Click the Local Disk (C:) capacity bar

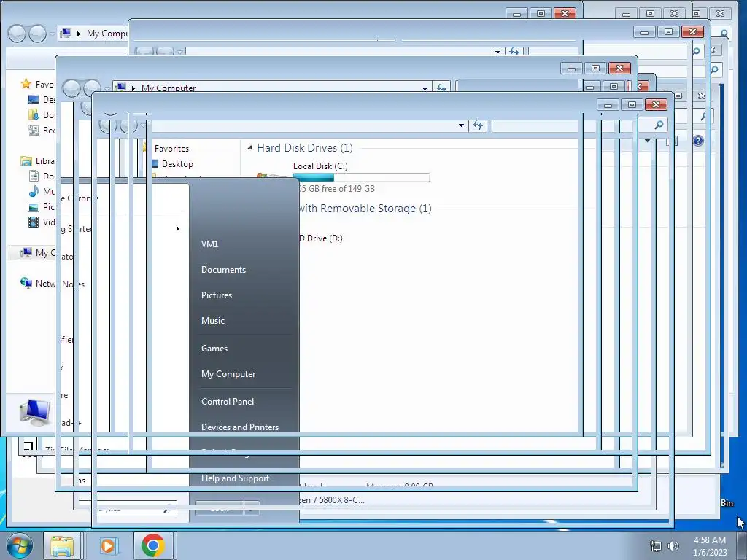point(361,178)
